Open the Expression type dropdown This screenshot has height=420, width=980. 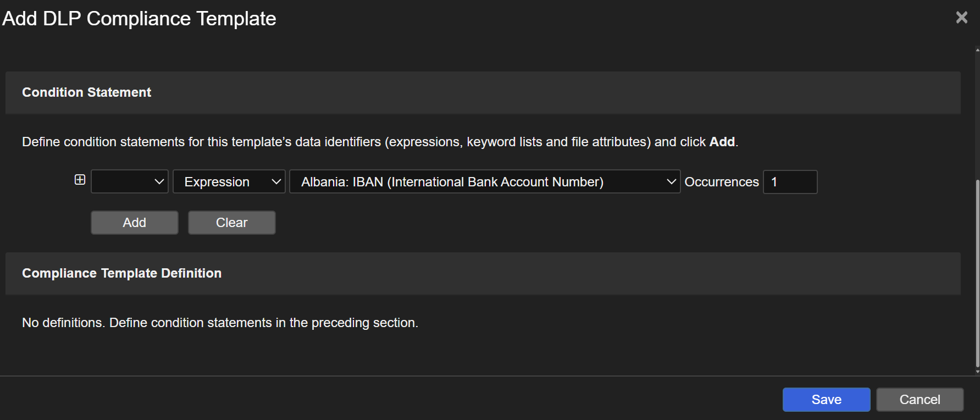point(229,182)
